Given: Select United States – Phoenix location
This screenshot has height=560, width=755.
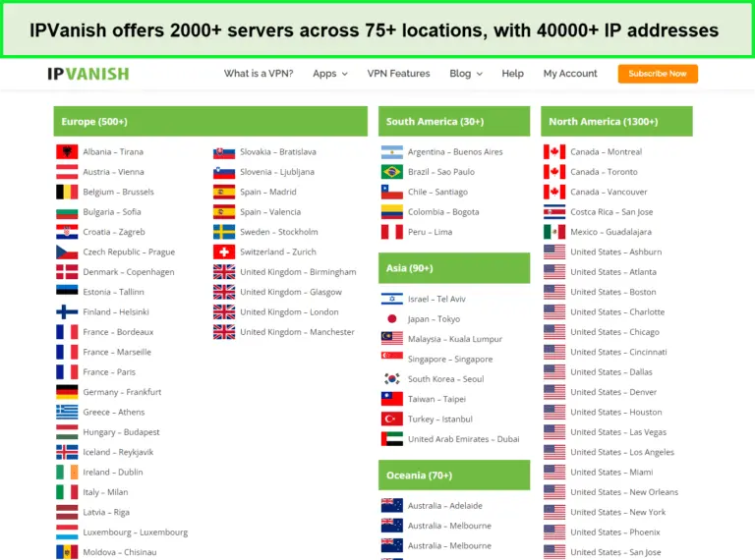Looking at the screenshot, I should click(x=614, y=532).
